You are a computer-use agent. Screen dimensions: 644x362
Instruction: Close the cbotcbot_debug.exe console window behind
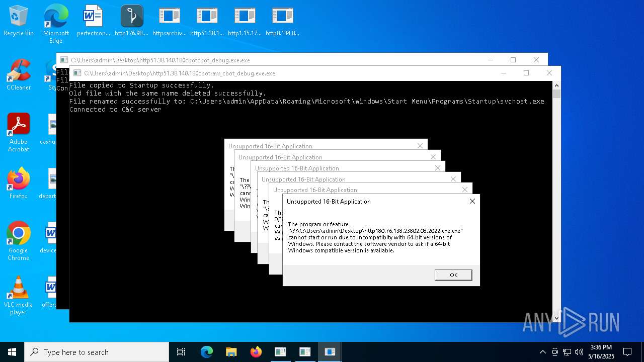tap(536, 60)
